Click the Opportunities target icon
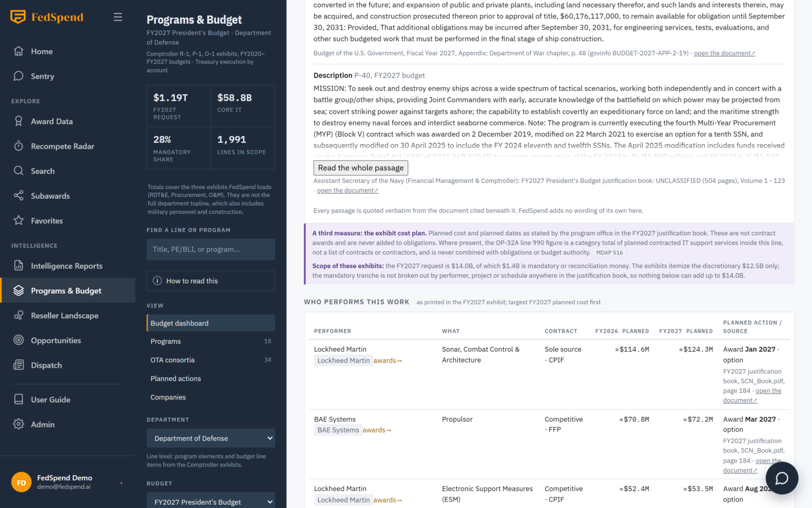This screenshot has width=812, height=508. [19, 340]
